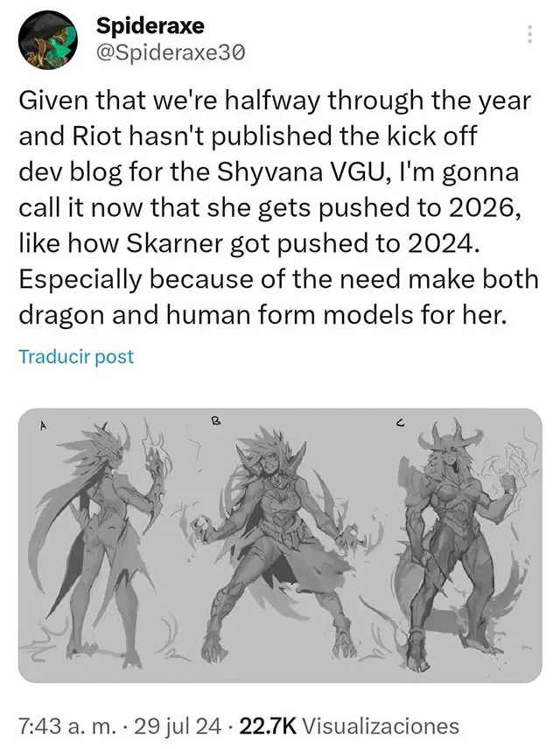Click the 22.7K view count

[x=269, y=726]
